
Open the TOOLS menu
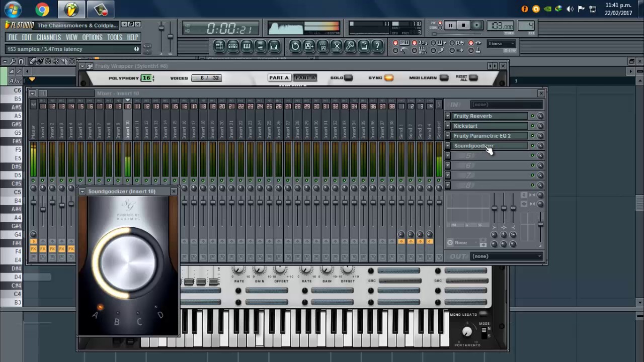pos(115,37)
